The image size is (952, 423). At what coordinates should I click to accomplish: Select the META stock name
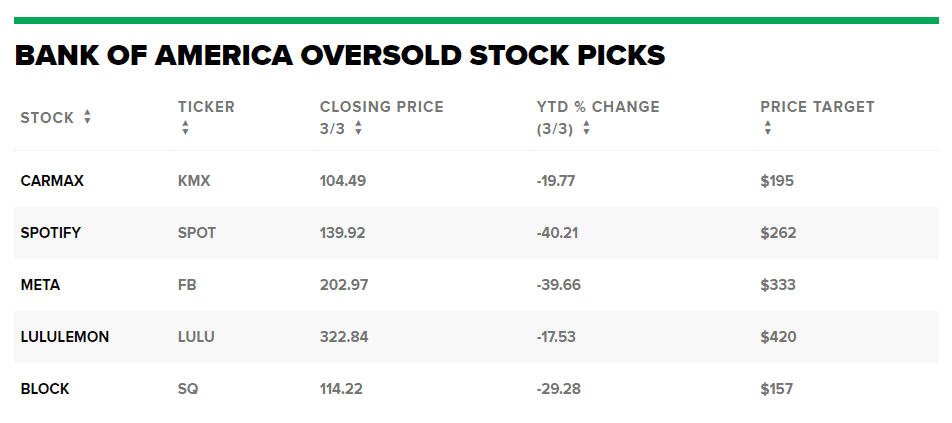(40, 285)
